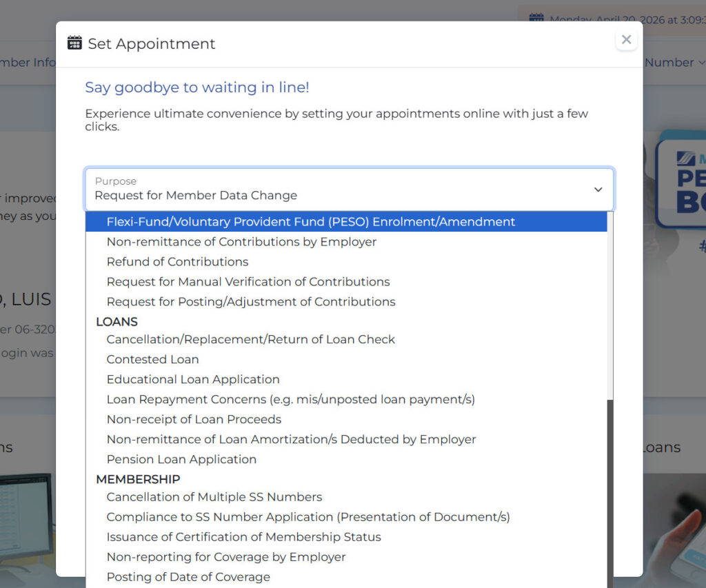Image resolution: width=706 pixels, height=588 pixels.
Task: Click the dropdown list scrollbar thumb
Action: pos(610,494)
